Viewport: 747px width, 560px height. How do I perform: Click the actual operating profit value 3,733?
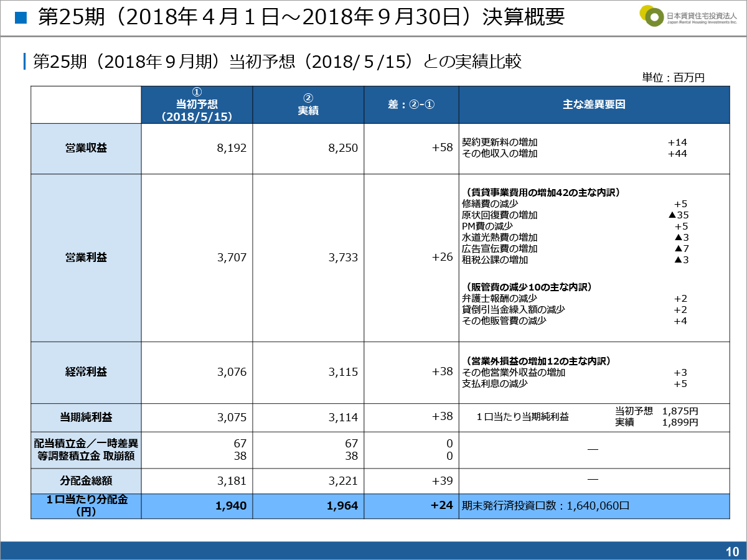coord(343,257)
